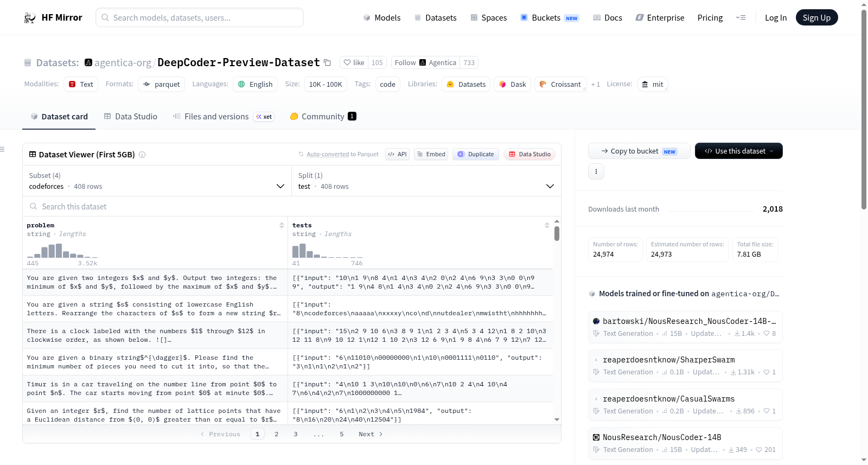This screenshot has width=868, height=465.
Task: Open the Spaces navigation item
Action: point(488,18)
